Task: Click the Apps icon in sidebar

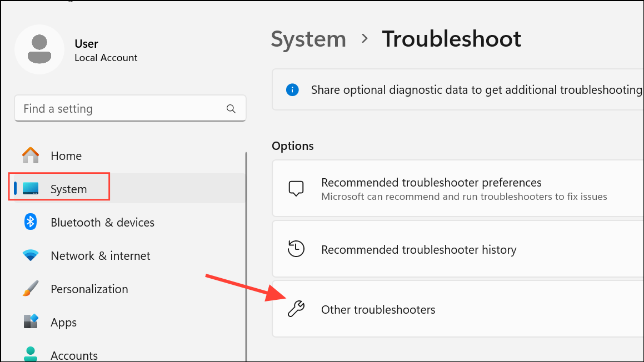Action: click(x=31, y=322)
